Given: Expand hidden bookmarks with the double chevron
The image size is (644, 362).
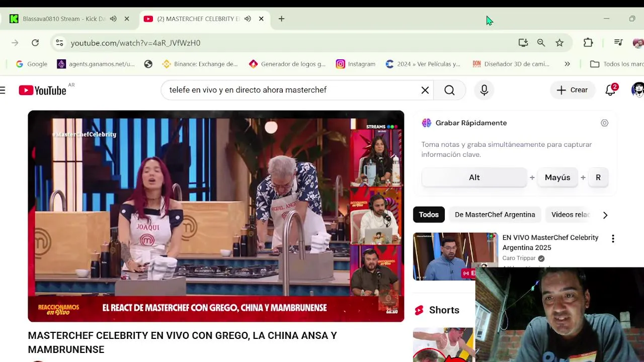Looking at the screenshot, I should coord(567,64).
